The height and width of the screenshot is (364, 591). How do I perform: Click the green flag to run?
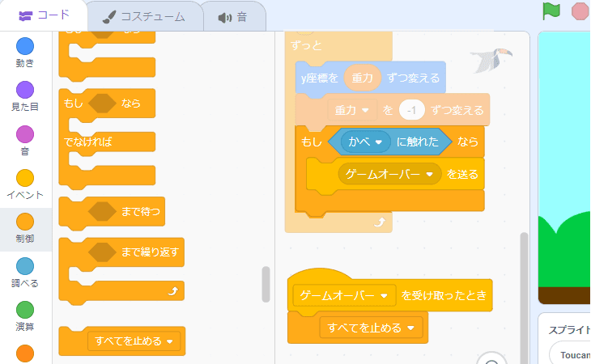point(551,11)
